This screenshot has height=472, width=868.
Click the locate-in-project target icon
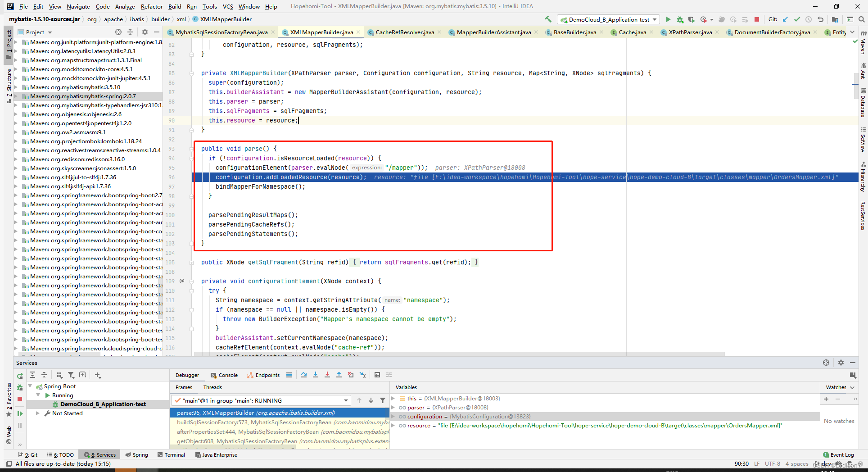pyautogui.click(x=118, y=32)
